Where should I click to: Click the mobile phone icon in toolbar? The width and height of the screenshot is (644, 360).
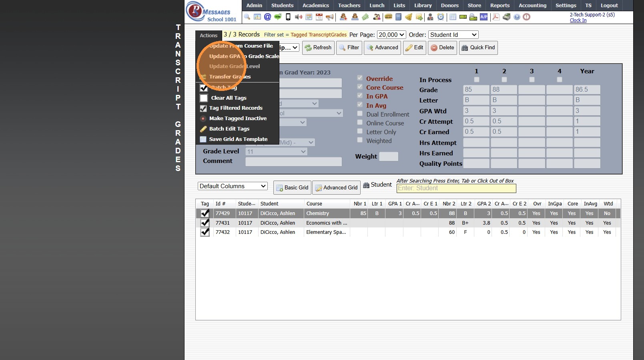[x=288, y=17]
